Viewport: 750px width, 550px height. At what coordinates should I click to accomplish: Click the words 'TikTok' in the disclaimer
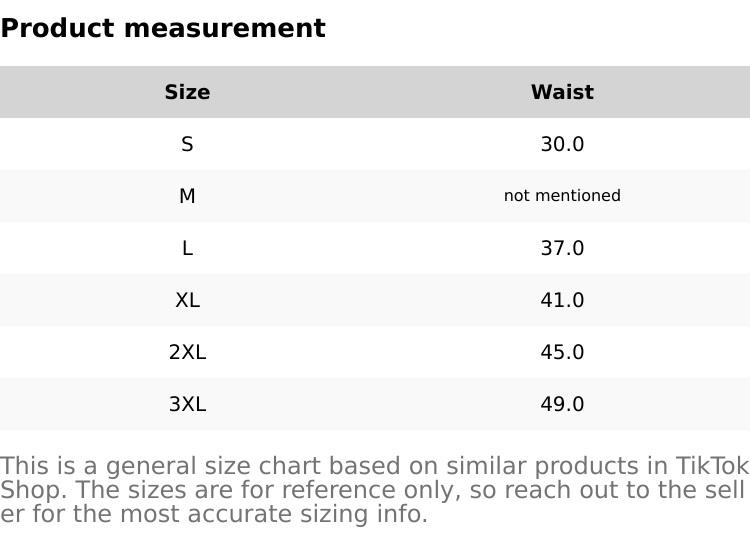coord(712,466)
